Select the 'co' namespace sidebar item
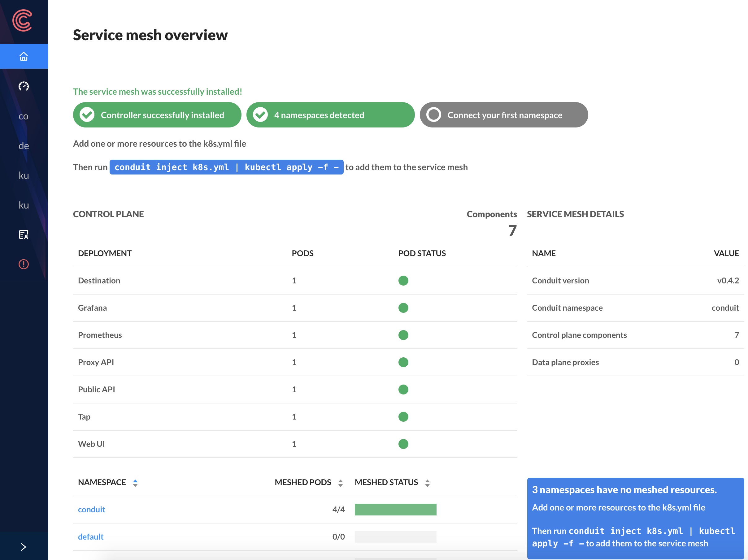 pos(24,116)
